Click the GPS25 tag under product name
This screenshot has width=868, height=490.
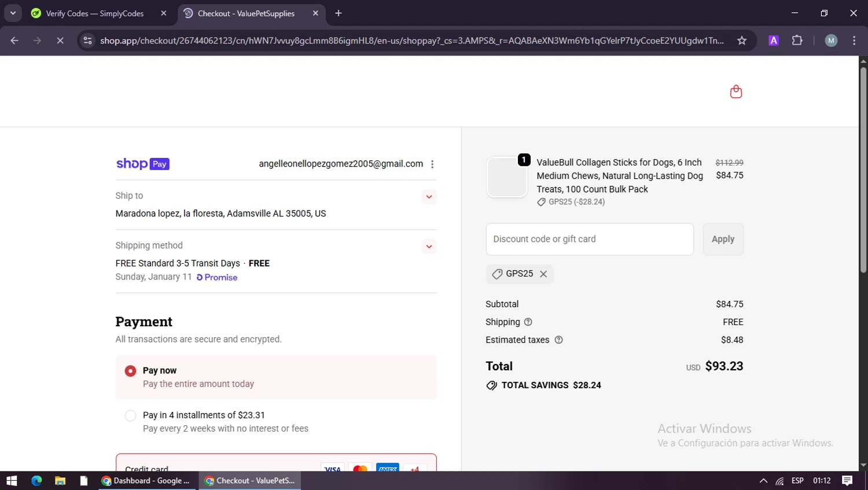pyautogui.click(x=571, y=202)
